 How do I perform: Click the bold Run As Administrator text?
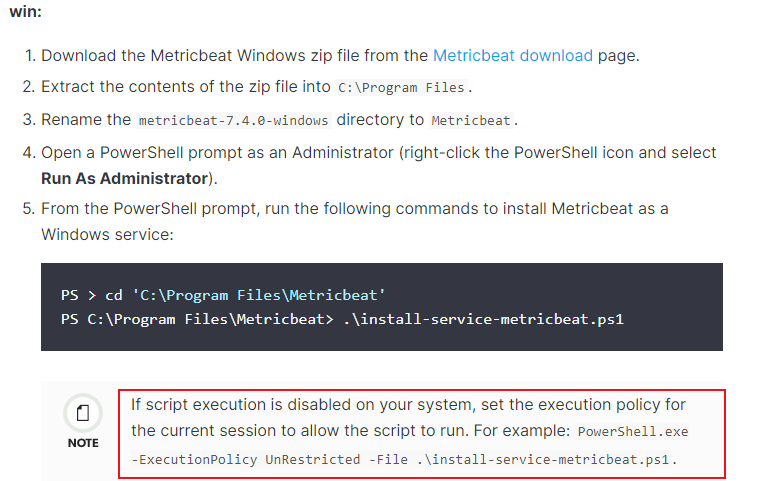tap(124, 179)
